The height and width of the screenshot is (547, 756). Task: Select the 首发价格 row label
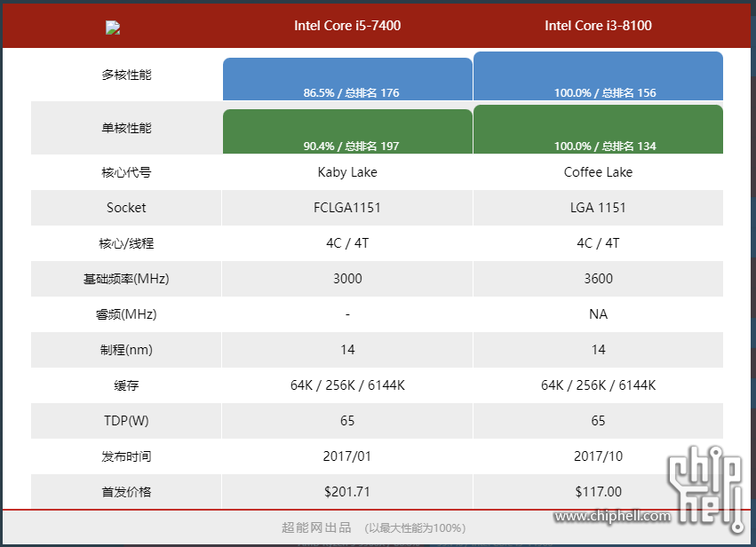coord(126,492)
